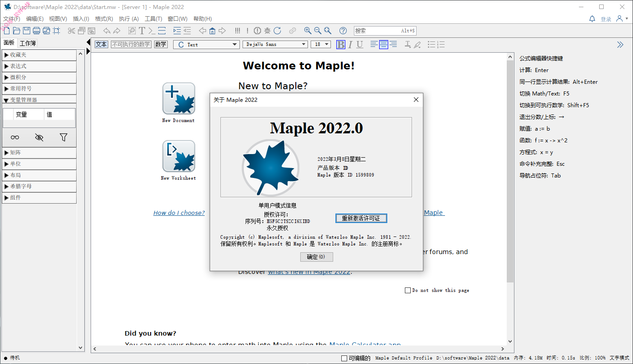Open help with question mark icon
The height and width of the screenshot is (364, 633).
pyautogui.click(x=343, y=31)
